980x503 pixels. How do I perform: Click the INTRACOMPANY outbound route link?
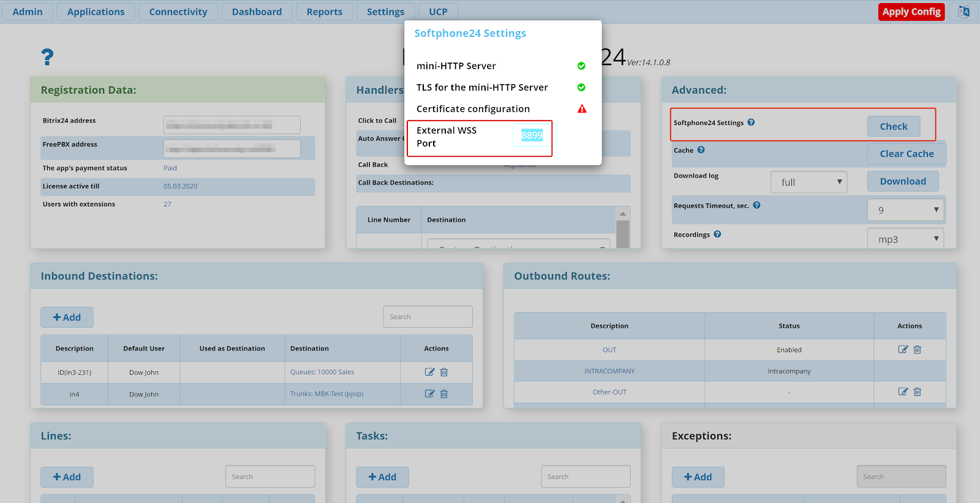click(609, 371)
